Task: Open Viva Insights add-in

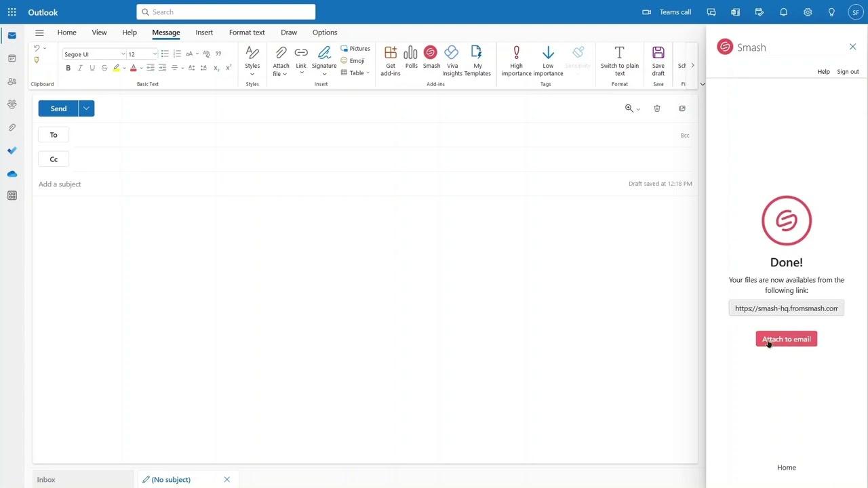Action: (x=452, y=61)
